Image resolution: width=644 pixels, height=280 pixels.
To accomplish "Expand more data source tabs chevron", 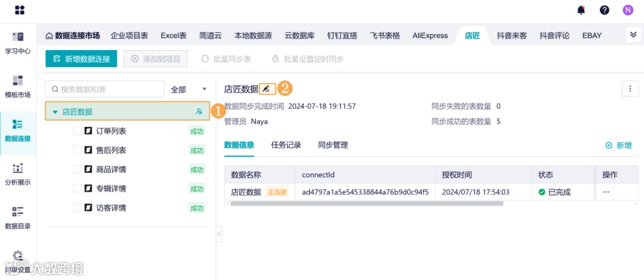I will tap(633, 35).
